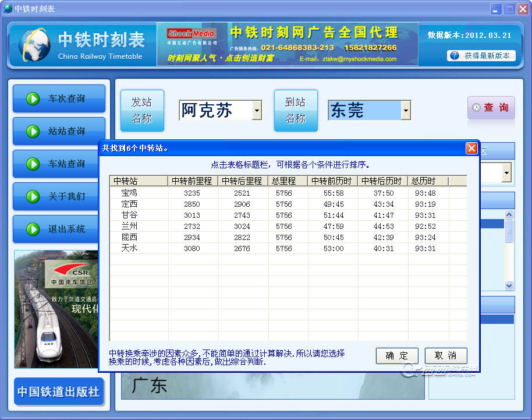Click 3235 mileage in 宝鸡 row
The image size is (532, 420).
coord(192,193)
